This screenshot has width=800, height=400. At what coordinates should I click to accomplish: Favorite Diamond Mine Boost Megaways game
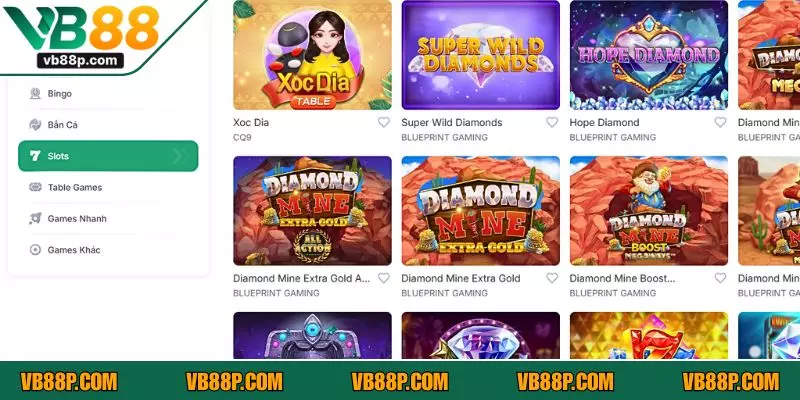[x=720, y=278]
